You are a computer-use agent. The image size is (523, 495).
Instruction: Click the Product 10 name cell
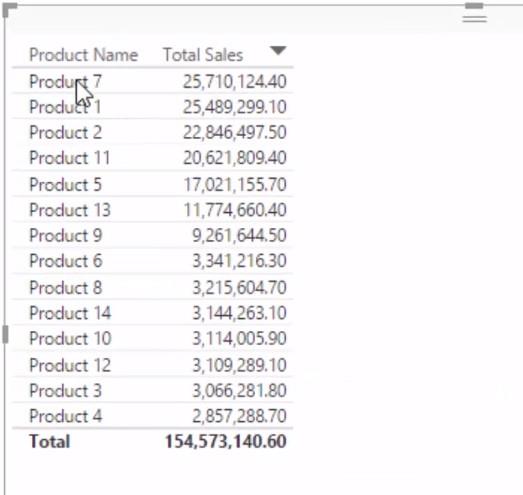pyautogui.click(x=70, y=338)
